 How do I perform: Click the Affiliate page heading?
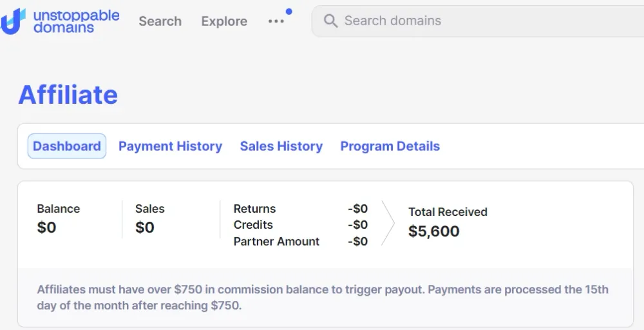point(68,95)
